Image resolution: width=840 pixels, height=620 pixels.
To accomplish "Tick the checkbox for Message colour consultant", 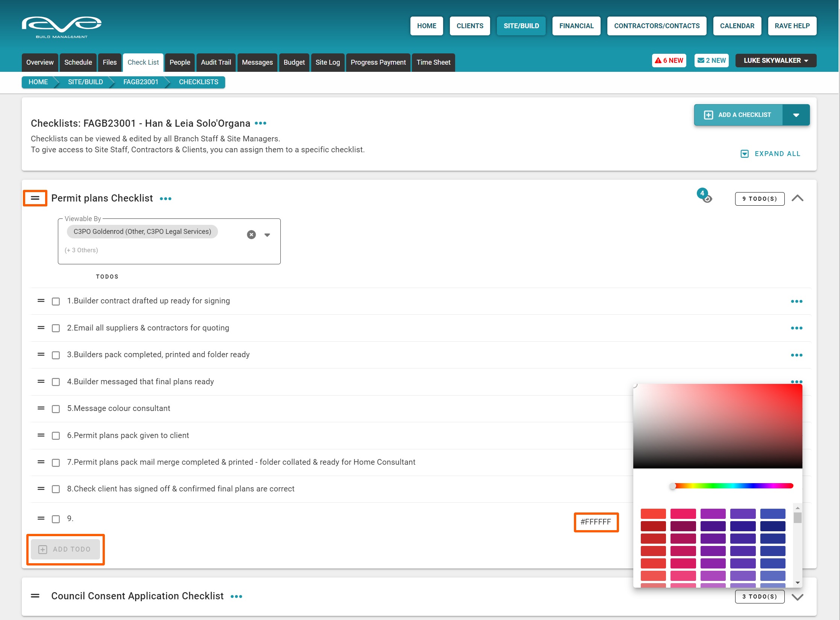I will coord(56,409).
